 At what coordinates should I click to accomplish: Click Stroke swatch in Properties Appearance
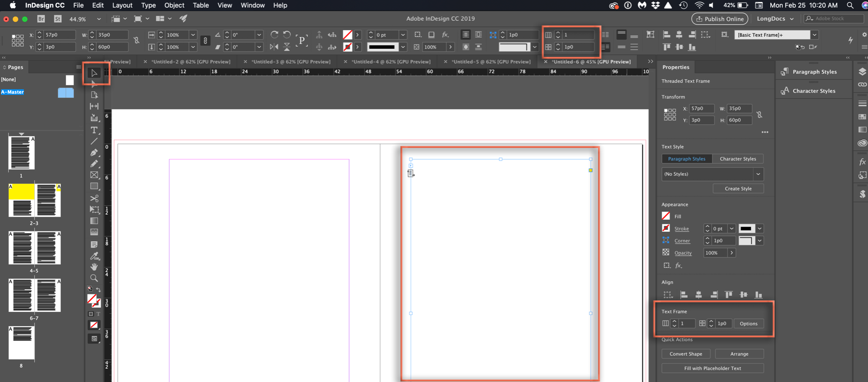coord(666,228)
